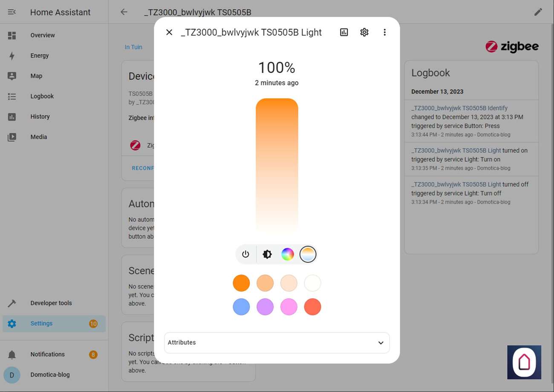This screenshot has height=392, width=554.
Task: Pick the white favorite color
Action: (313, 283)
